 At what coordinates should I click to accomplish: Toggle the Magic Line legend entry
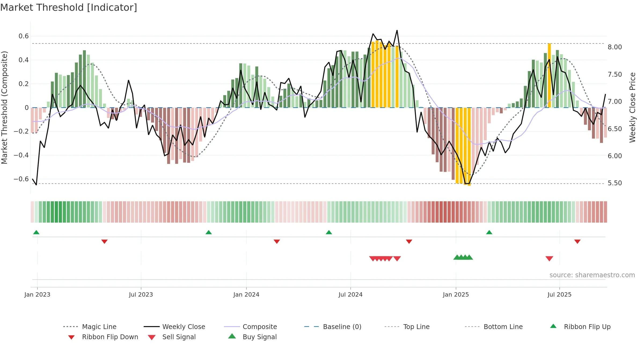90,327
